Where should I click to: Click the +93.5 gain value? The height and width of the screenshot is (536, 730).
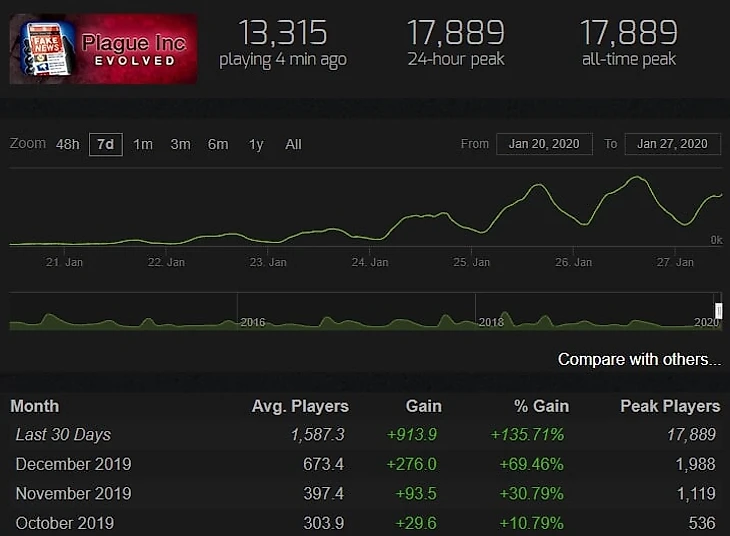coord(416,494)
